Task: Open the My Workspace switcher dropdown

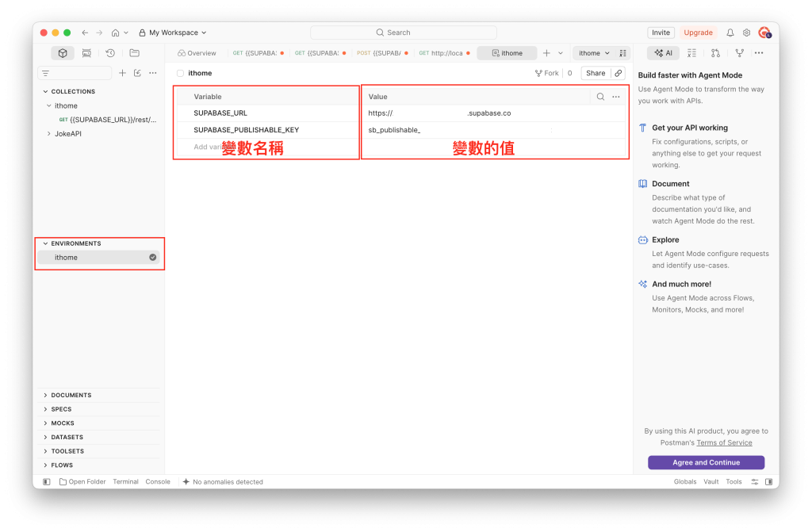Action: [x=173, y=33]
